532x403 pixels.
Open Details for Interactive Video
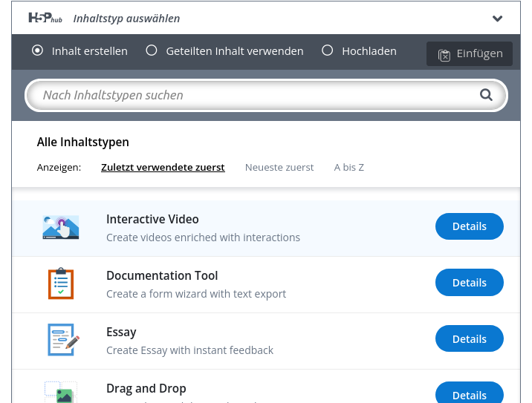click(469, 226)
